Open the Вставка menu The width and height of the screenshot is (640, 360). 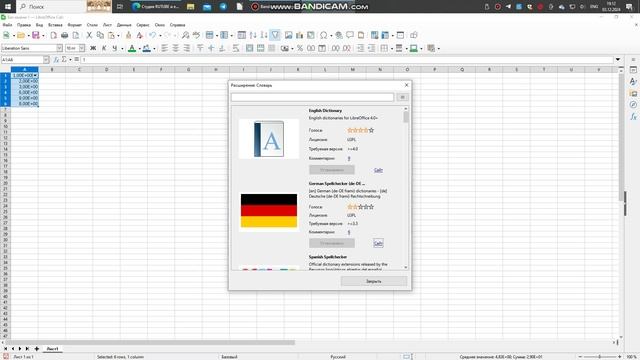[x=55, y=25]
